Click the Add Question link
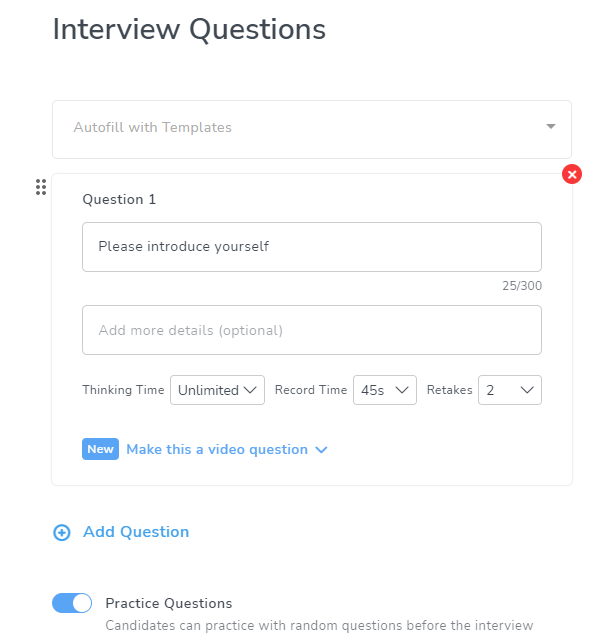 click(136, 532)
